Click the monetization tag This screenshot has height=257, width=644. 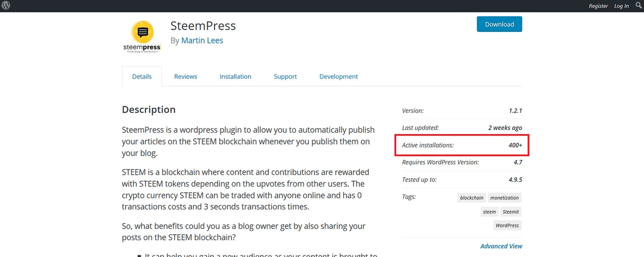(504, 198)
